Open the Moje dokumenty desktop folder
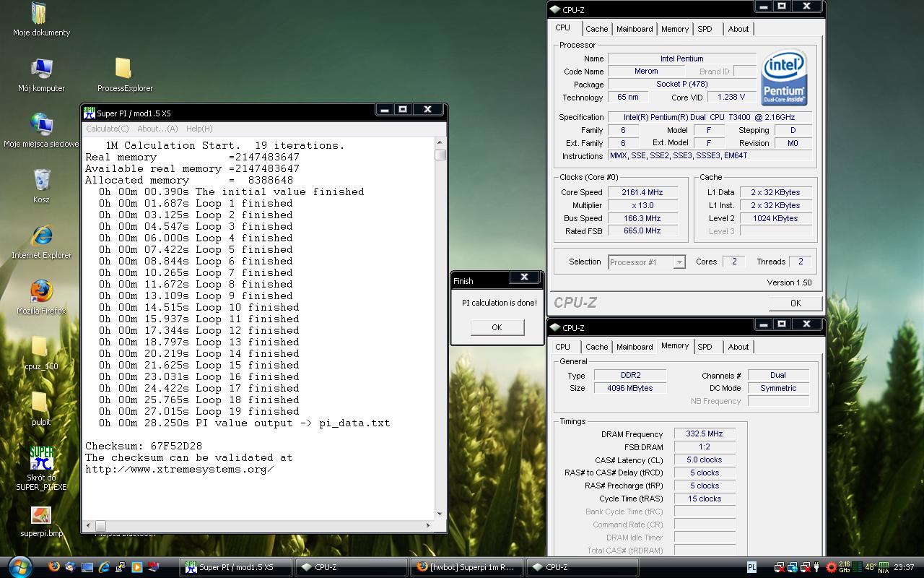 [x=40, y=20]
